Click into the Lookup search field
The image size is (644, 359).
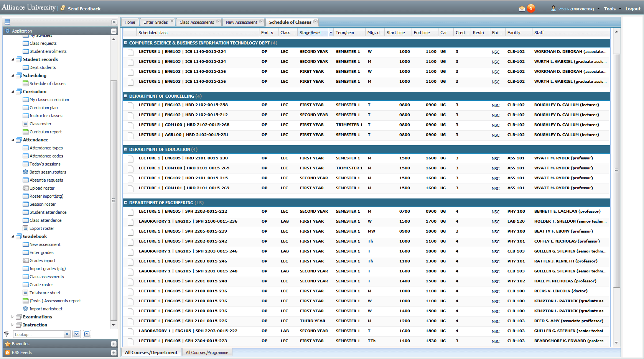coord(38,334)
